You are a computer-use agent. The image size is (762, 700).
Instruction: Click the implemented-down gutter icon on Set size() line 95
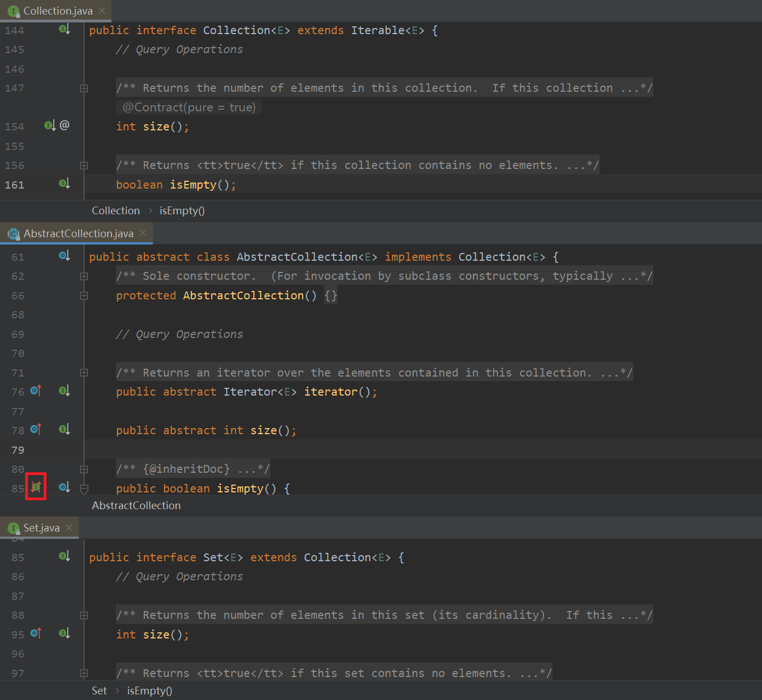[64, 633]
